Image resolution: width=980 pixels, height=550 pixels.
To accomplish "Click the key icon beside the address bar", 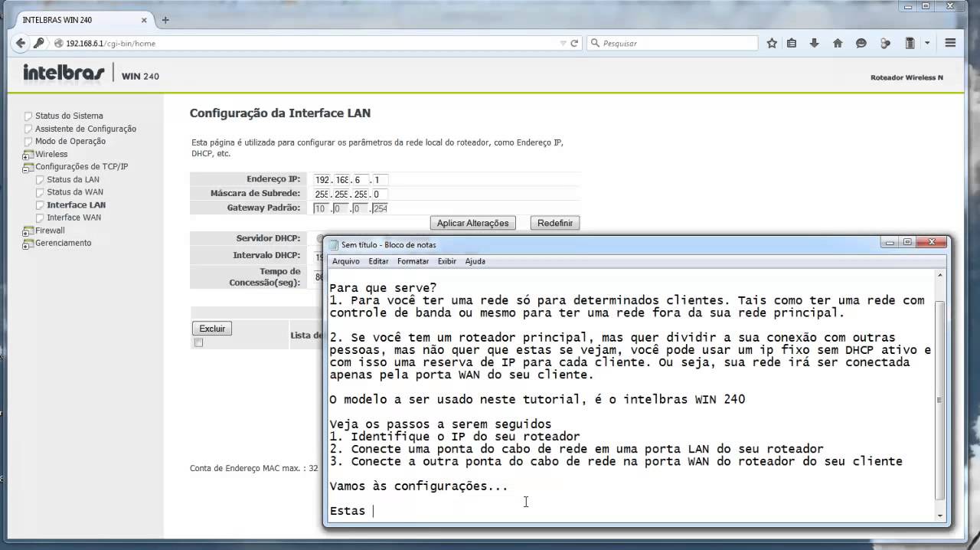I will click(38, 43).
